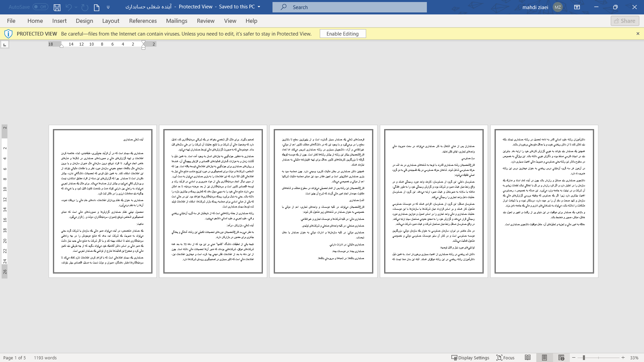Open Ribbon Display Options icon
The width and height of the screenshot is (644, 362).
pos(577,7)
